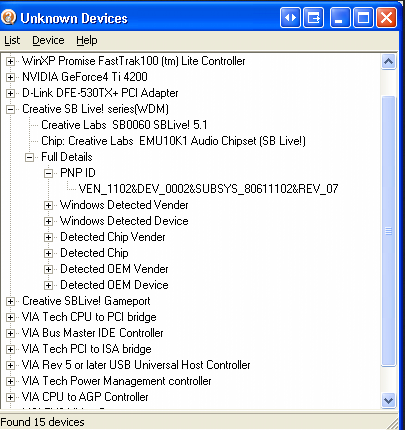The height and width of the screenshot is (430, 405).
Task: Expand VIA CPU to AGP Controller node
Action: pyautogui.click(x=10, y=397)
